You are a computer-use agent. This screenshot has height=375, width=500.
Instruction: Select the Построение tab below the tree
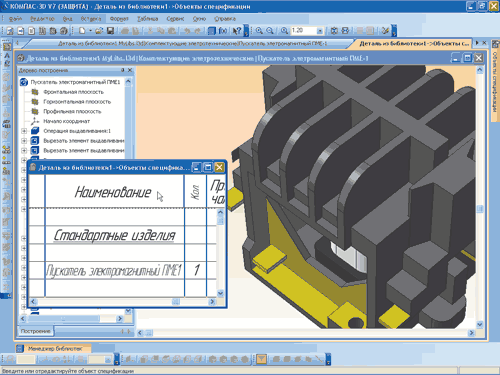[35, 331]
